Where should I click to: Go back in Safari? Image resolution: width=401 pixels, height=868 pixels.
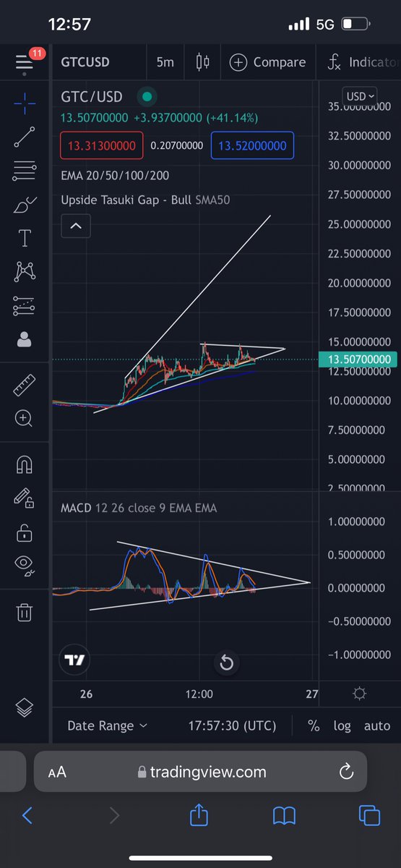pyautogui.click(x=27, y=816)
